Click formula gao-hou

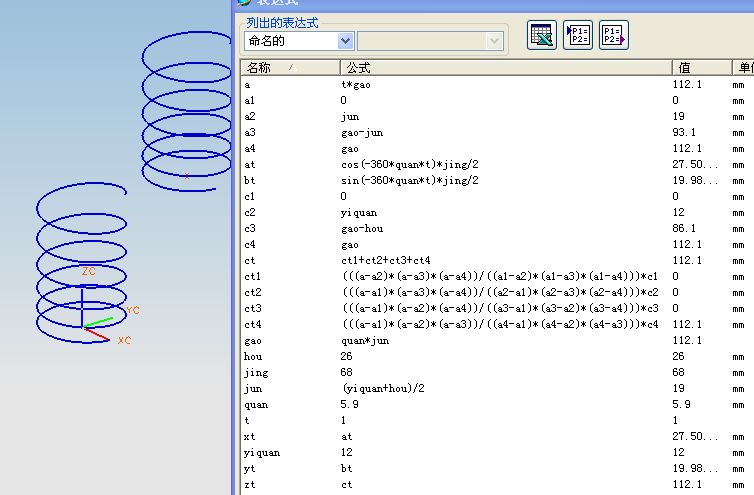[362, 228]
